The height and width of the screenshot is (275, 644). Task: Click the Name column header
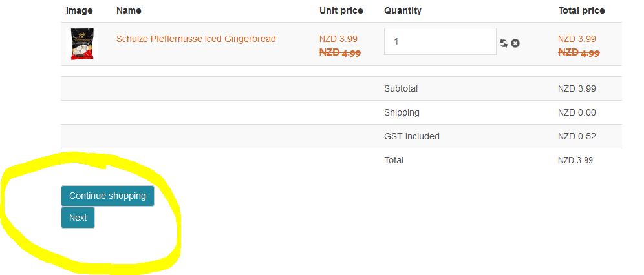click(x=129, y=10)
